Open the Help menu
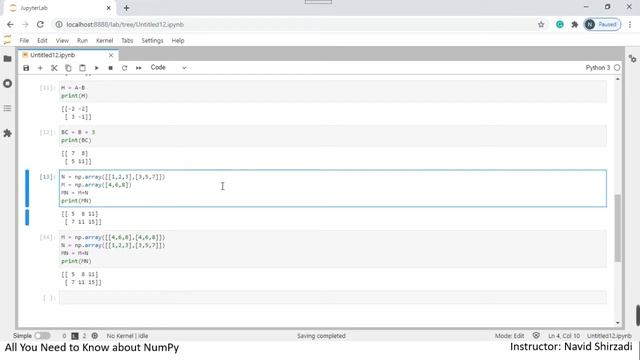640x360 pixels. (178, 40)
